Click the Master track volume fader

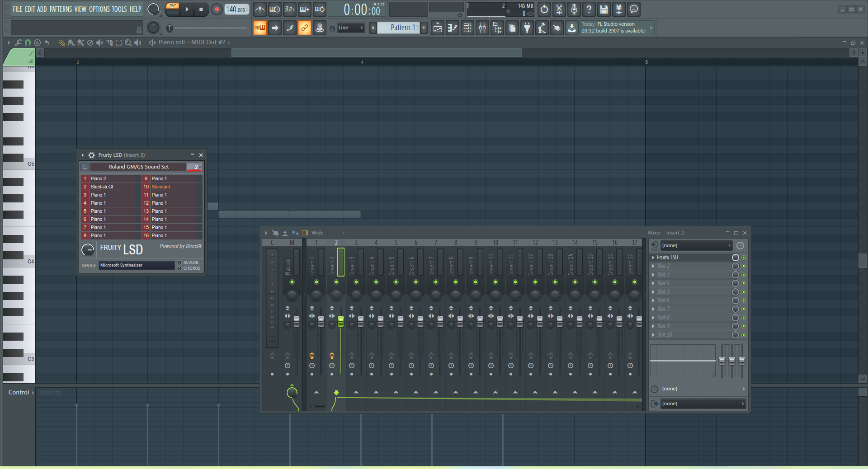coord(297,321)
